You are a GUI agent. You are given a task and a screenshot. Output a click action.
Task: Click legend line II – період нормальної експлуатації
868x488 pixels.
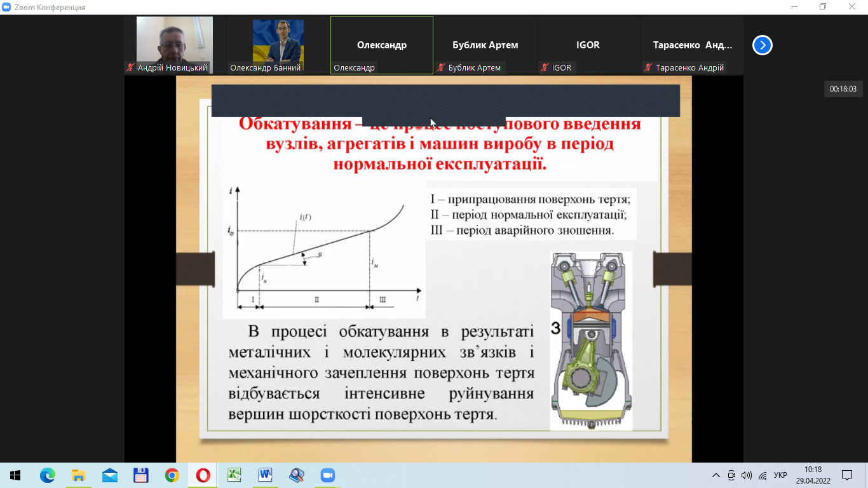coord(529,214)
